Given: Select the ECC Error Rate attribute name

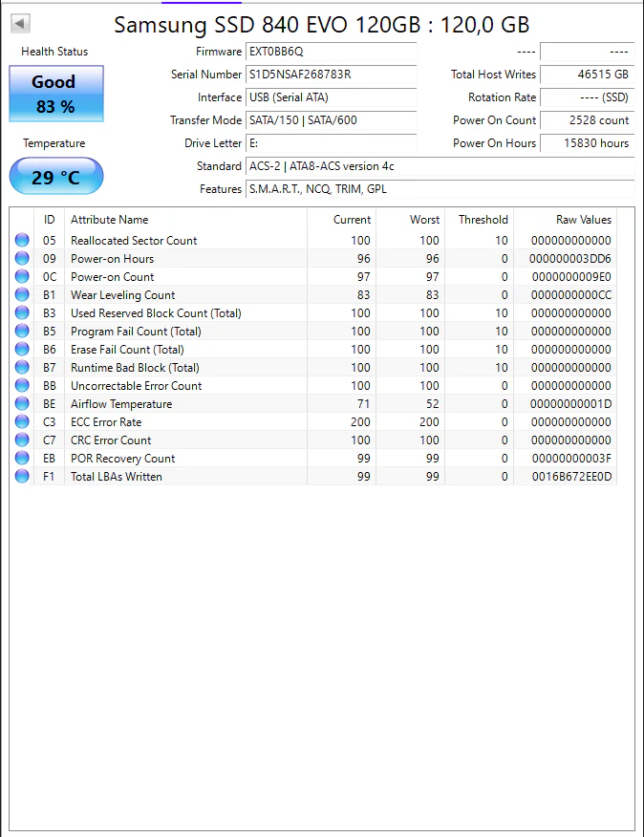Looking at the screenshot, I should click(x=106, y=422).
